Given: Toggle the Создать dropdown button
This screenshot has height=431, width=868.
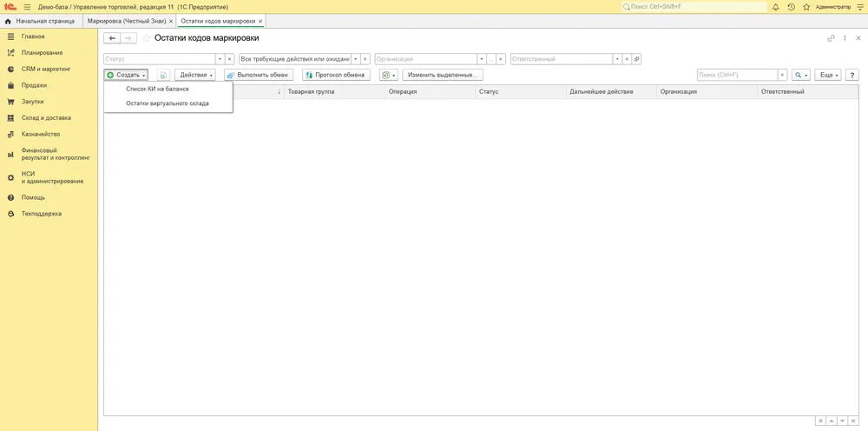Looking at the screenshot, I should tap(126, 75).
